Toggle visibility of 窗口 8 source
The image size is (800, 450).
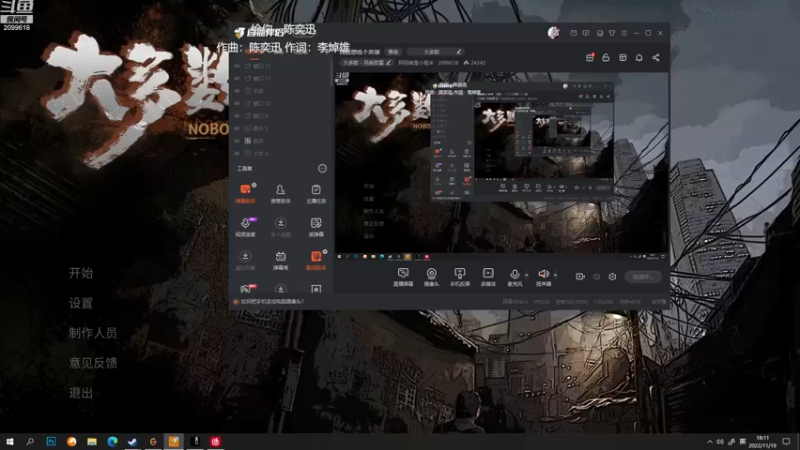(237, 116)
